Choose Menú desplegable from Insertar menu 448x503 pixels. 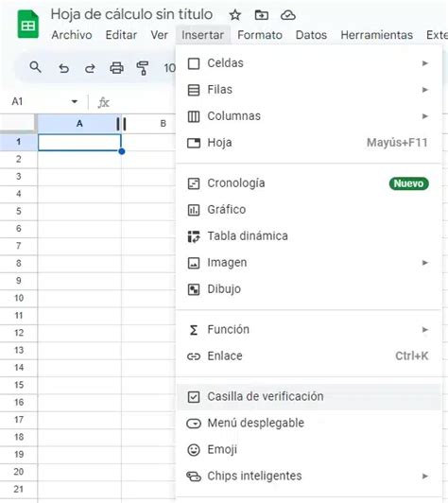tap(309, 424)
